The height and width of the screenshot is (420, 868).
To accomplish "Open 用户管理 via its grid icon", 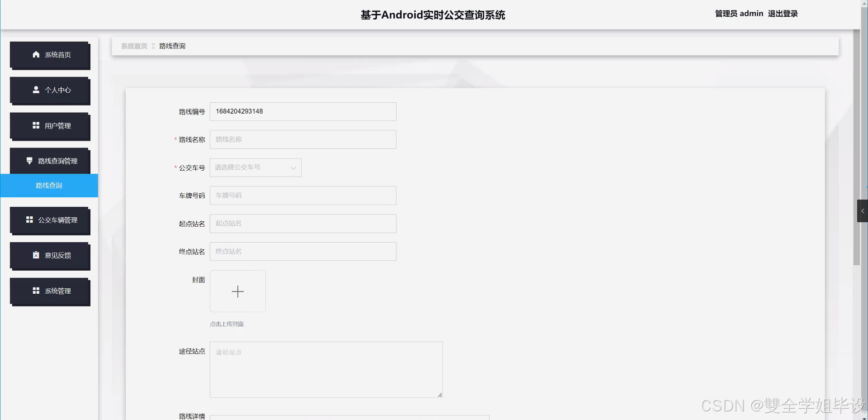I will tap(36, 125).
